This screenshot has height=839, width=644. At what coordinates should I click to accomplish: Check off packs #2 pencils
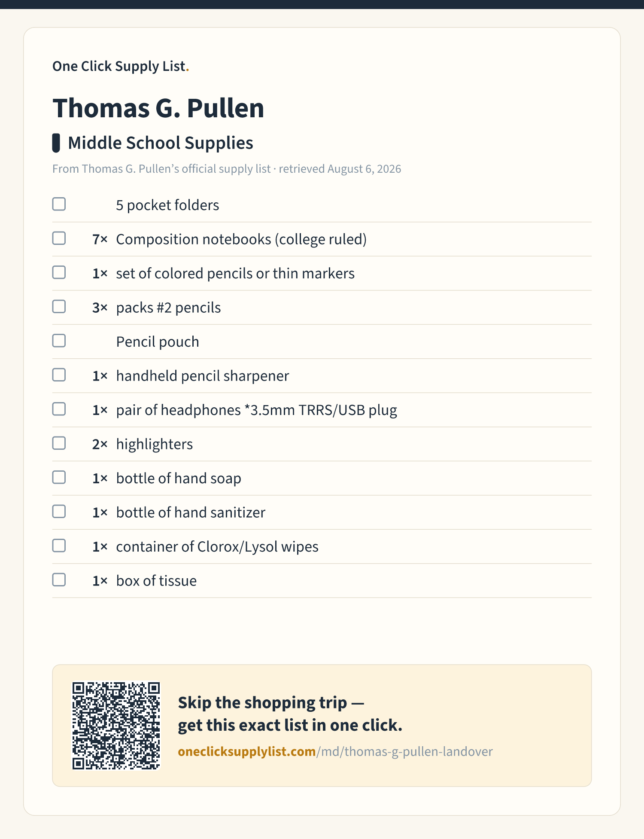(59, 306)
